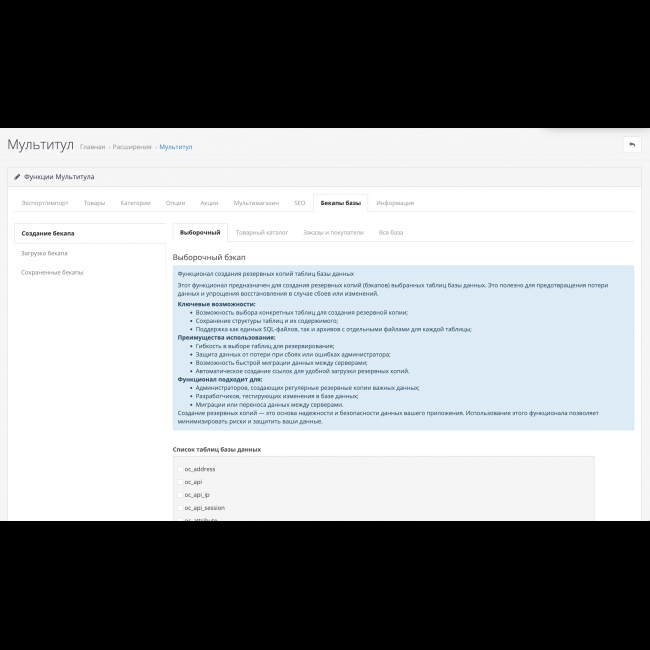Enable the oc_api_ip table checkbox
Image resolution: width=650 pixels, height=650 pixels.
(x=180, y=495)
